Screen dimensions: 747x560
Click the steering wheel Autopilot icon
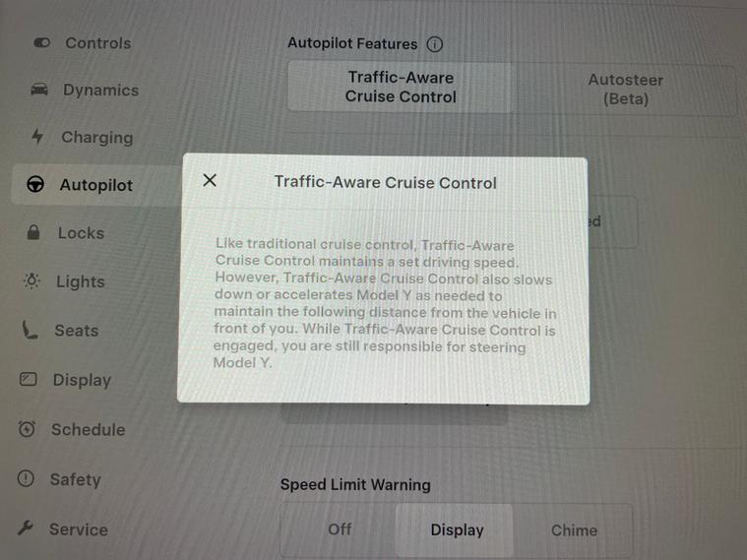35,184
